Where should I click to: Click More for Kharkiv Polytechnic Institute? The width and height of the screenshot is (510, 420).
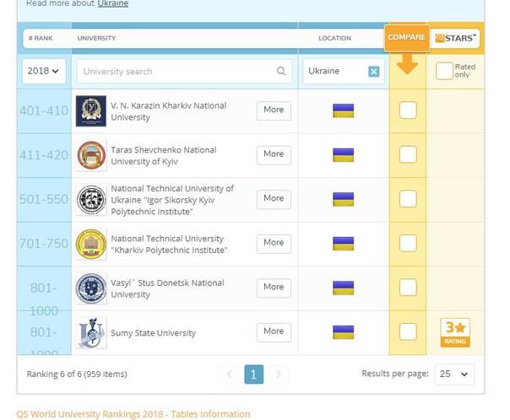(x=274, y=243)
